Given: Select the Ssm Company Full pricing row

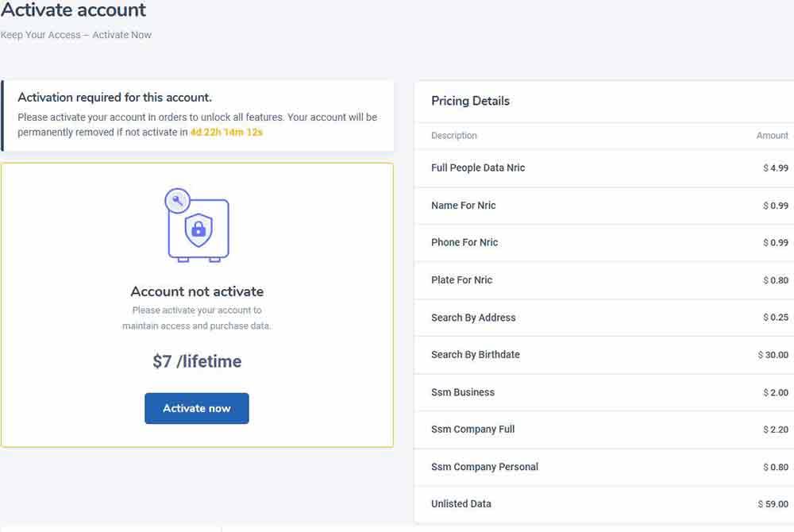Looking at the screenshot, I should (x=603, y=429).
